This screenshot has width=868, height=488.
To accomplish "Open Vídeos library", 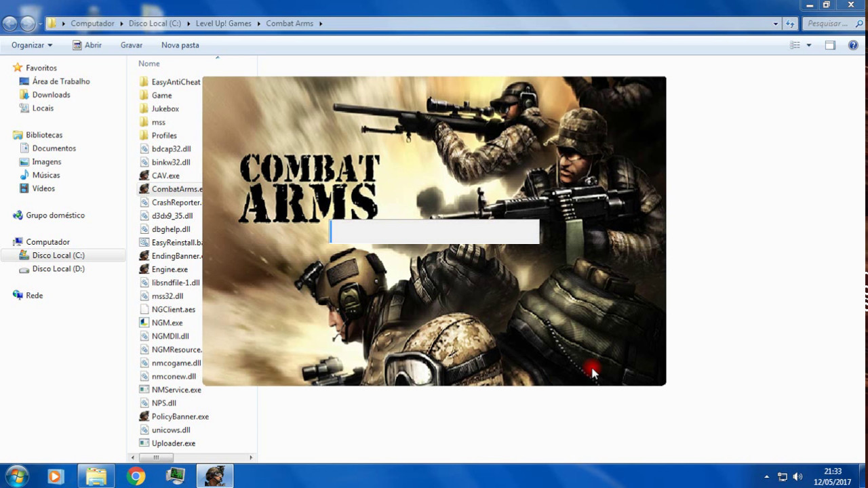I will 43,188.
